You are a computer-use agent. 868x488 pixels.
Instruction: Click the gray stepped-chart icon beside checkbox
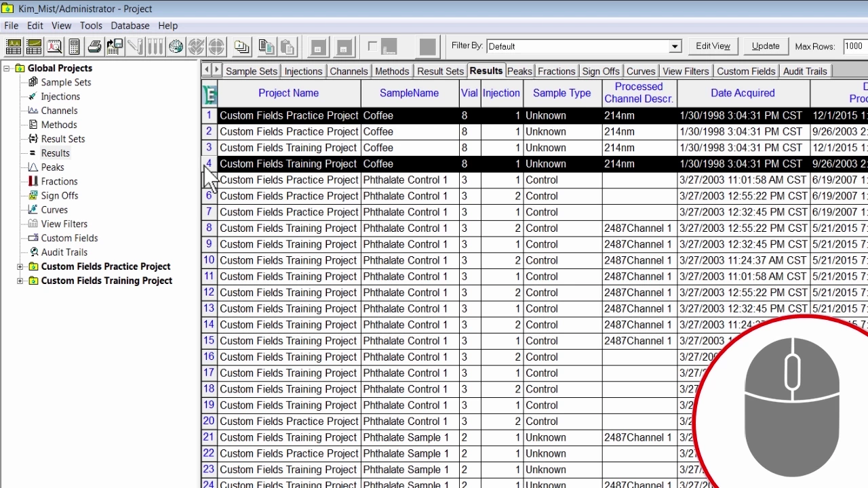point(389,47)
